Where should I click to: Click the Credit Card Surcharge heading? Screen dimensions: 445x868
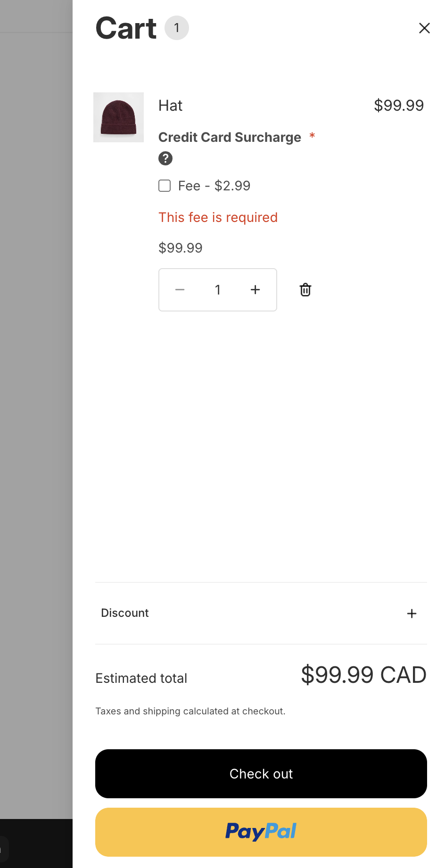[230, 137]
